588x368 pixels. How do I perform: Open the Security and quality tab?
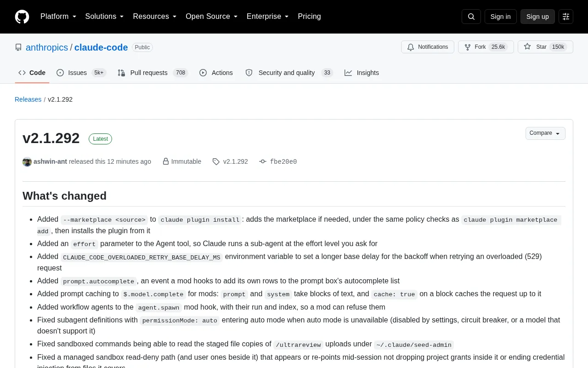click(289, 73)
